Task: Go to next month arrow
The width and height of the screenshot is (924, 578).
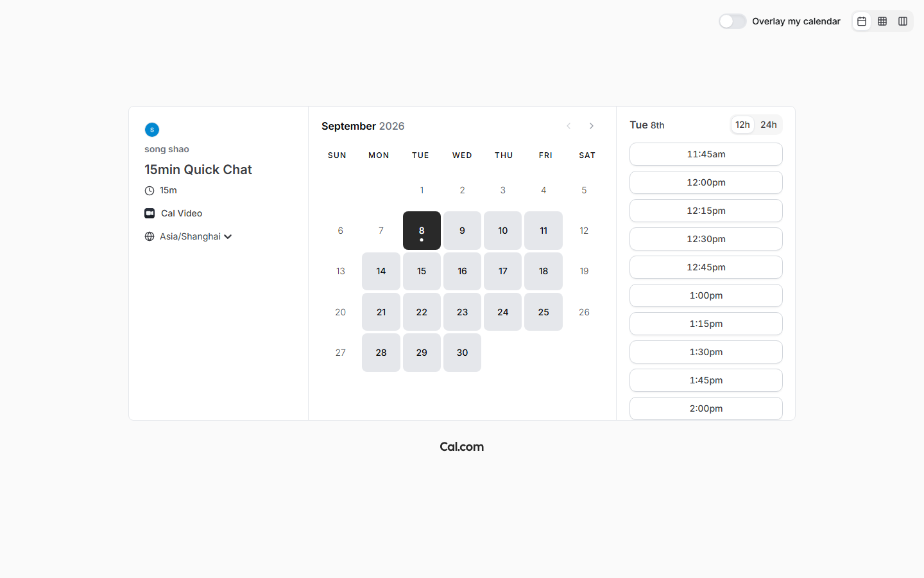Action: [592, 126]
